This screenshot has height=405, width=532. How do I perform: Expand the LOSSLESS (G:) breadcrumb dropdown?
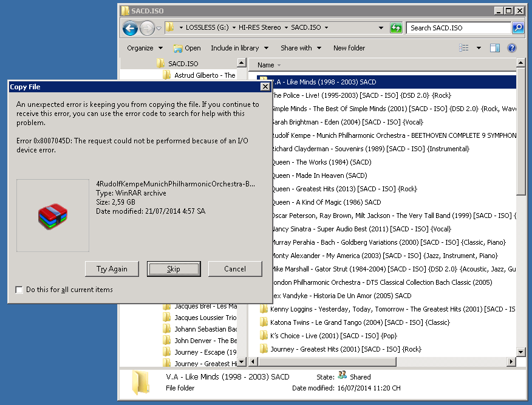click(x=234, y=27)
